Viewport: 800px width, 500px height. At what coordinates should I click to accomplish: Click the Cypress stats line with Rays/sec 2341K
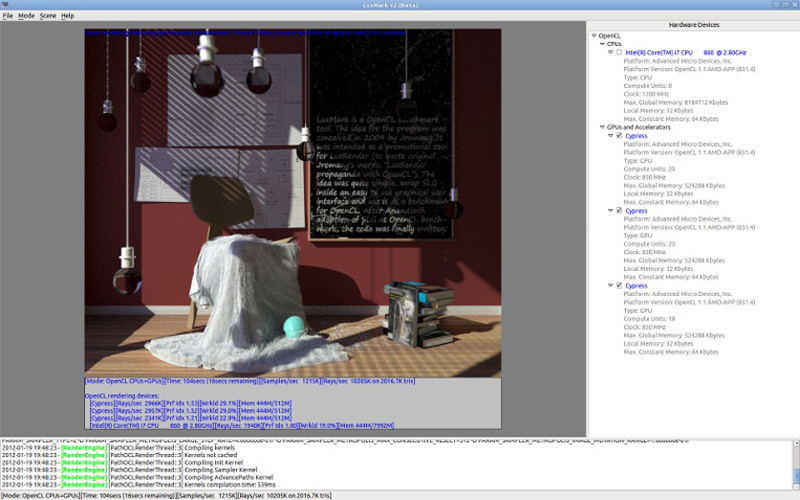[x=190, y=418]
